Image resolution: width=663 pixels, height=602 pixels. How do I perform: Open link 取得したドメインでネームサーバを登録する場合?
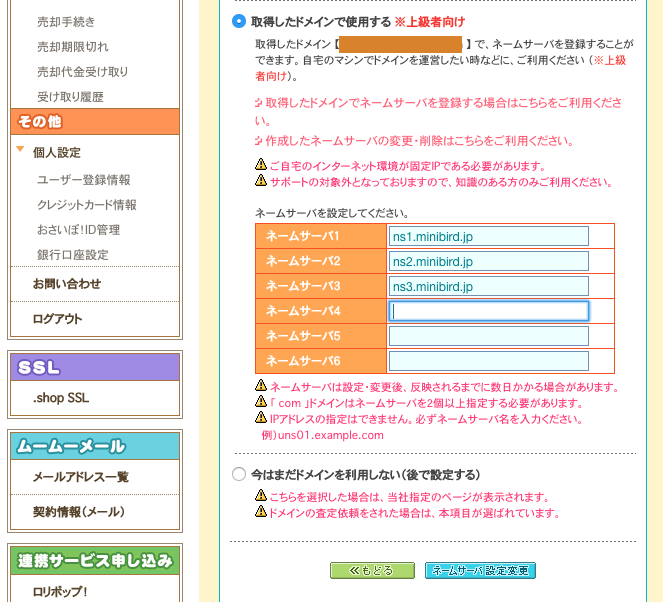click(438, 111)
